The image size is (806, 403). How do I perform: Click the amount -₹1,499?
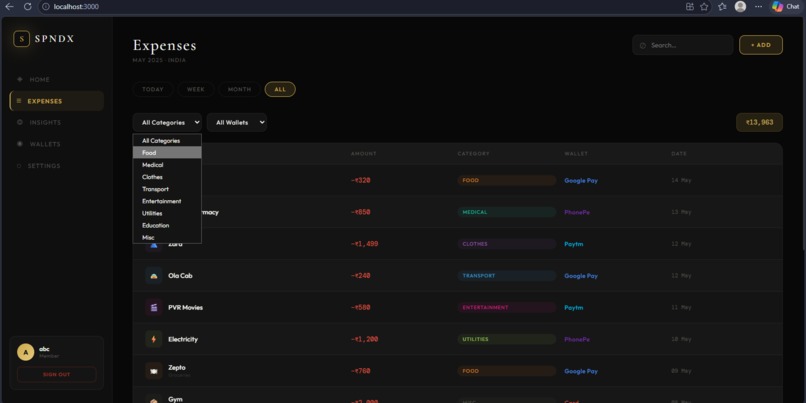pyautogui.click(x=364, y=244)
